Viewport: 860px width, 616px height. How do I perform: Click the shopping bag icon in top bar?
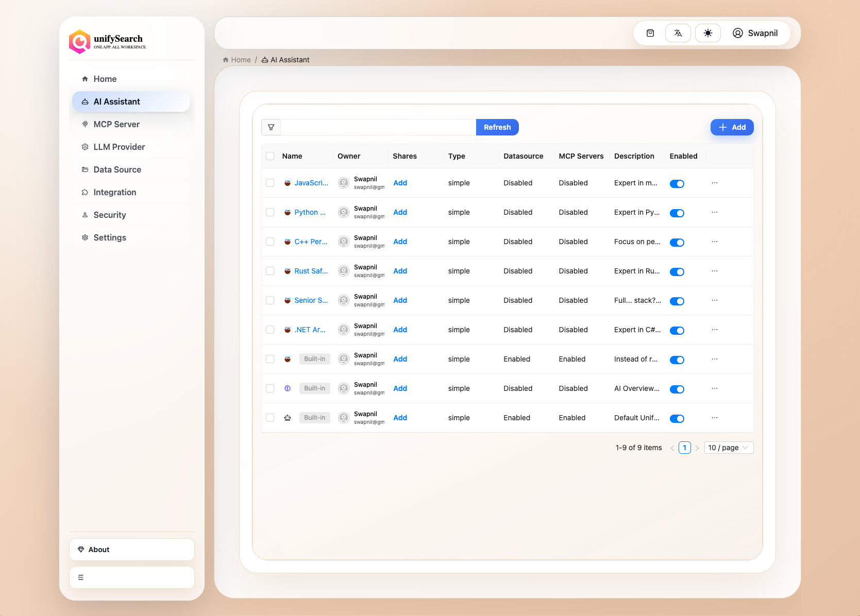click(x=650, y=32)
